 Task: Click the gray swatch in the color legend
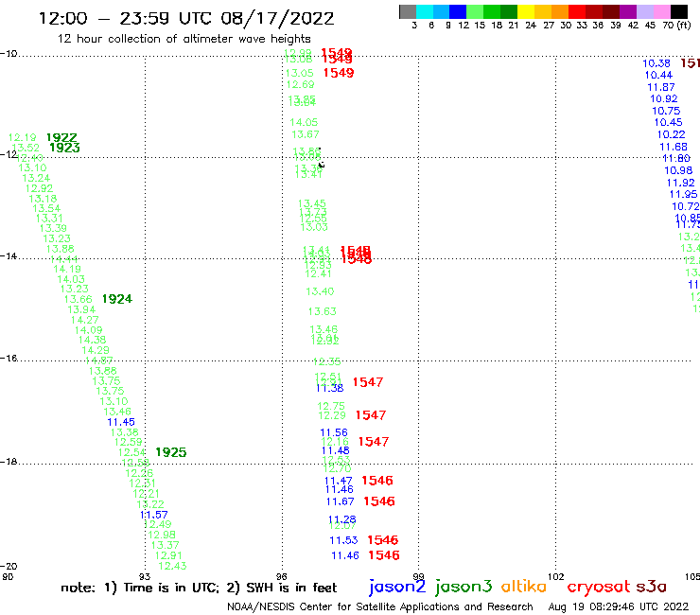click(x=408, y=11)
